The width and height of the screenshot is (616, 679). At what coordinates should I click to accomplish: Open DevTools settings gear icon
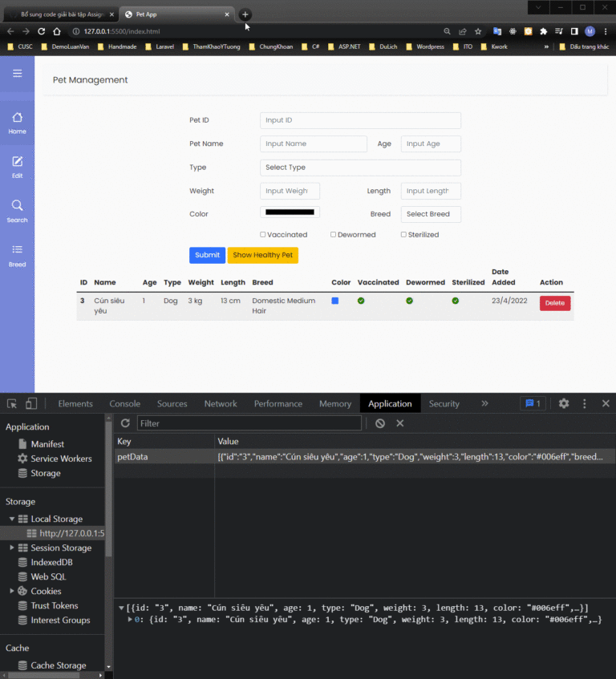pyautogui.click(x=564, y=403)
